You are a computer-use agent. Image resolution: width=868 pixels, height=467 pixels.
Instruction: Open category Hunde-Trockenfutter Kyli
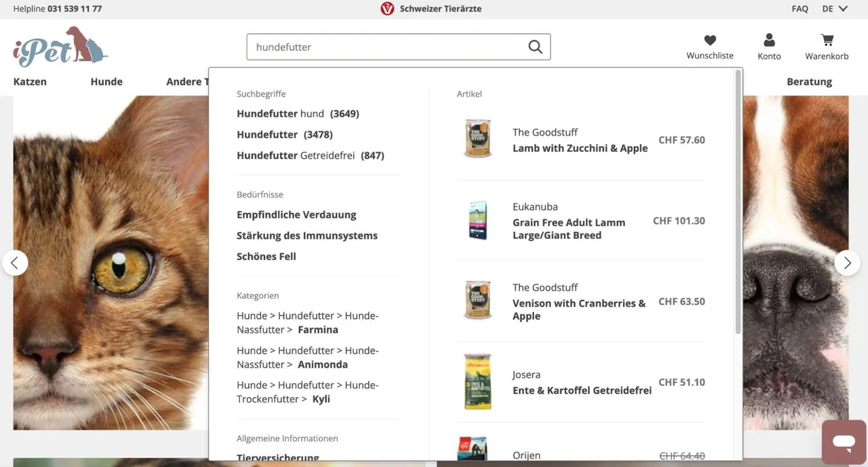(x=308, y=392)
